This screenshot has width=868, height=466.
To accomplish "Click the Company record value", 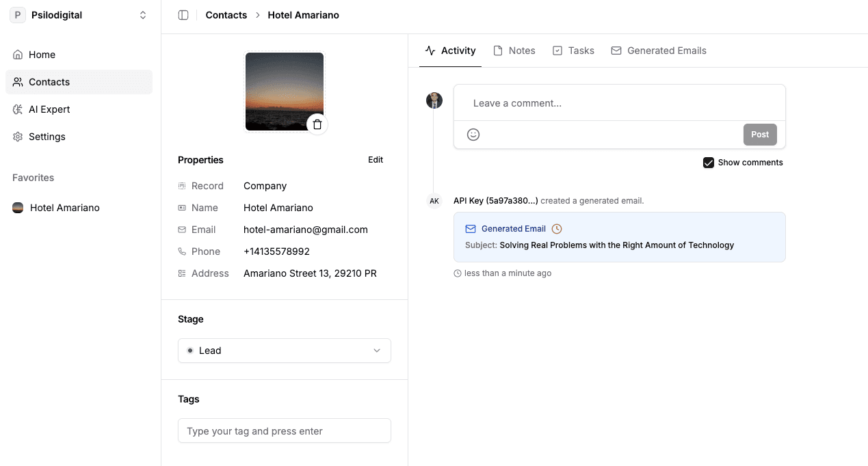I will point(265,186).
